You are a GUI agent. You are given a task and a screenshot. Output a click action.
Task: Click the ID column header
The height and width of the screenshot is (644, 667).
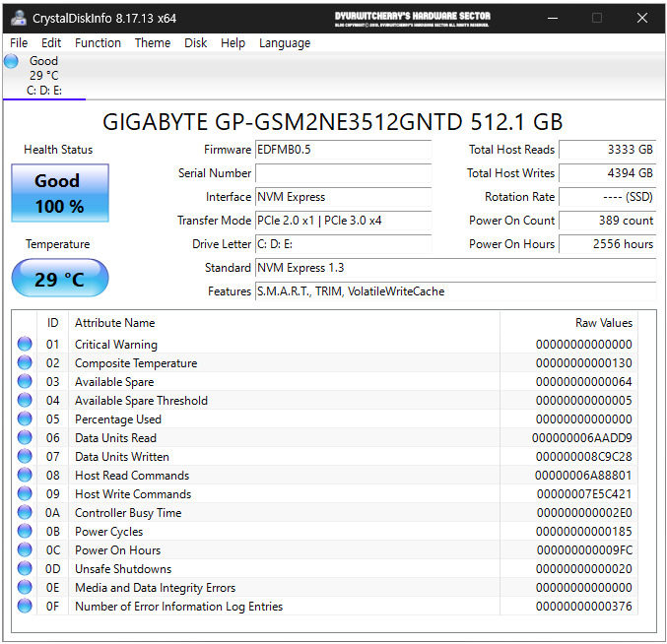(52, 323)
